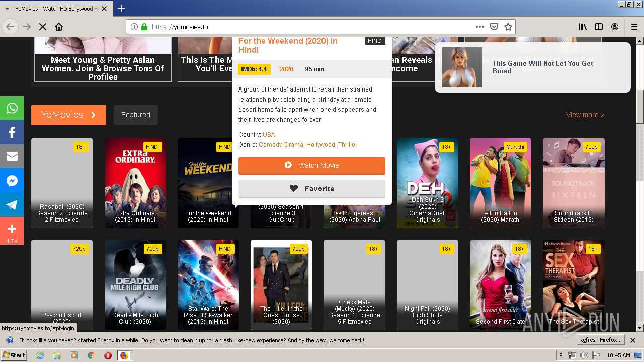This screenshot has height=362, width=644.
Task: Open page actions three-dot menu
Action: [479, 27]
